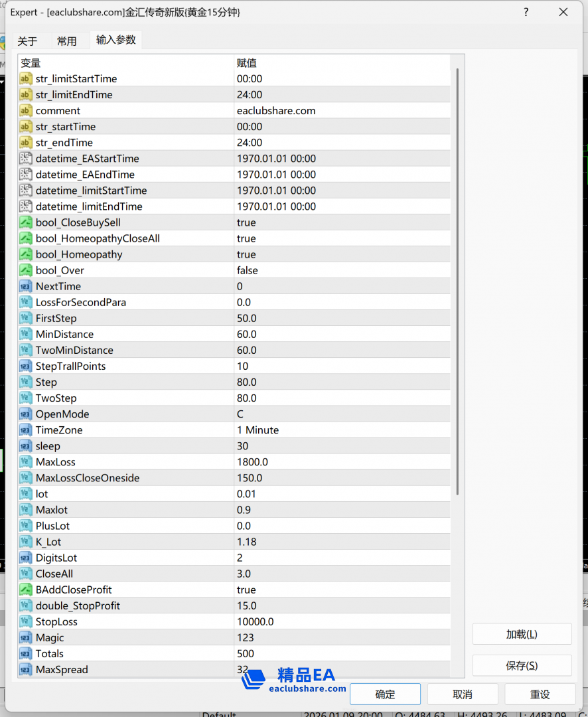Switch to the 关于 tab
Screen dimensions: 588x717
point(28,41)
